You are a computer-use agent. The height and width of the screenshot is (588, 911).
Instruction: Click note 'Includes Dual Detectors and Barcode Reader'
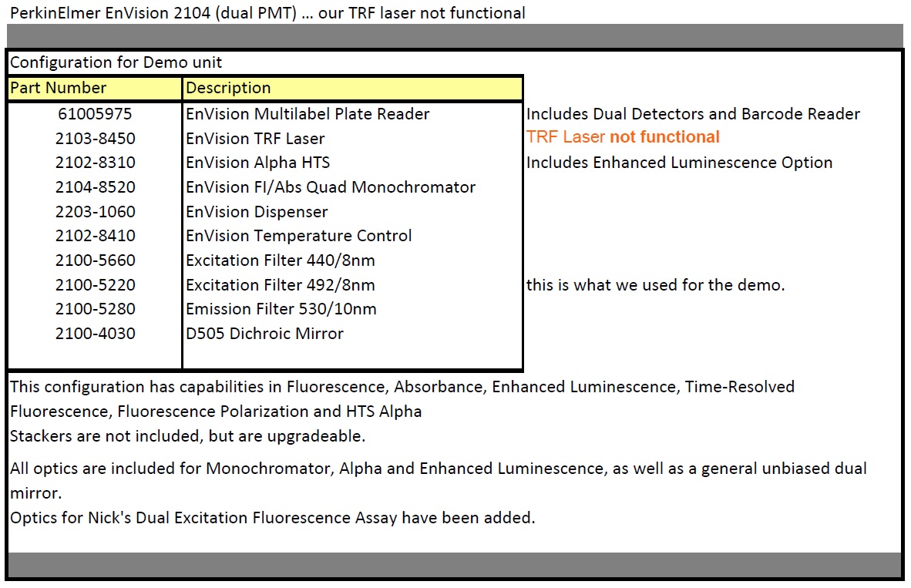693,114
